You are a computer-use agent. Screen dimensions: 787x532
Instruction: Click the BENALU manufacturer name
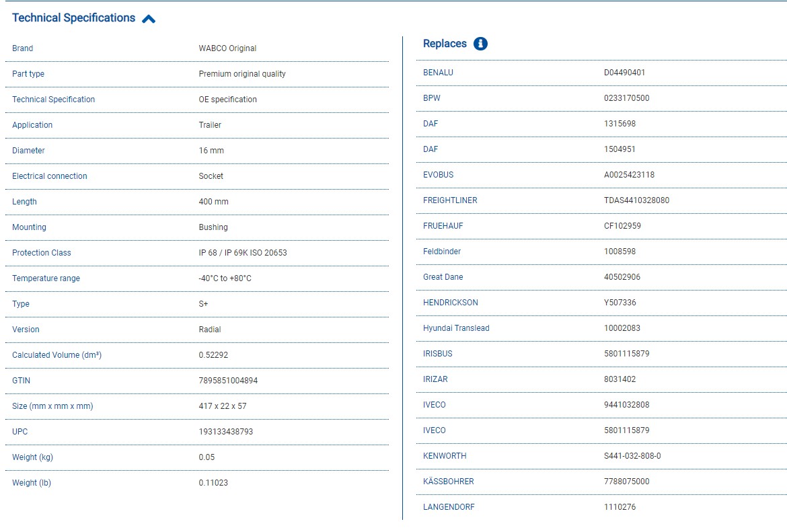[438, 73]
